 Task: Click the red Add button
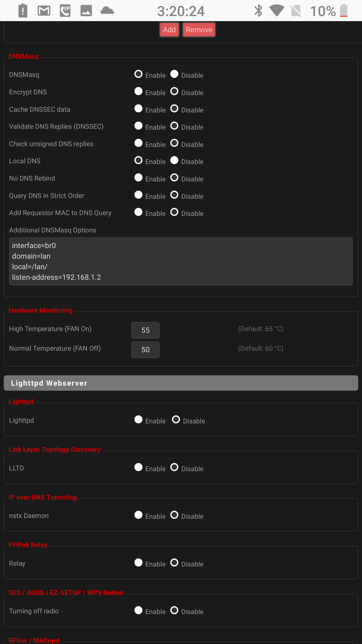point(169,30)
